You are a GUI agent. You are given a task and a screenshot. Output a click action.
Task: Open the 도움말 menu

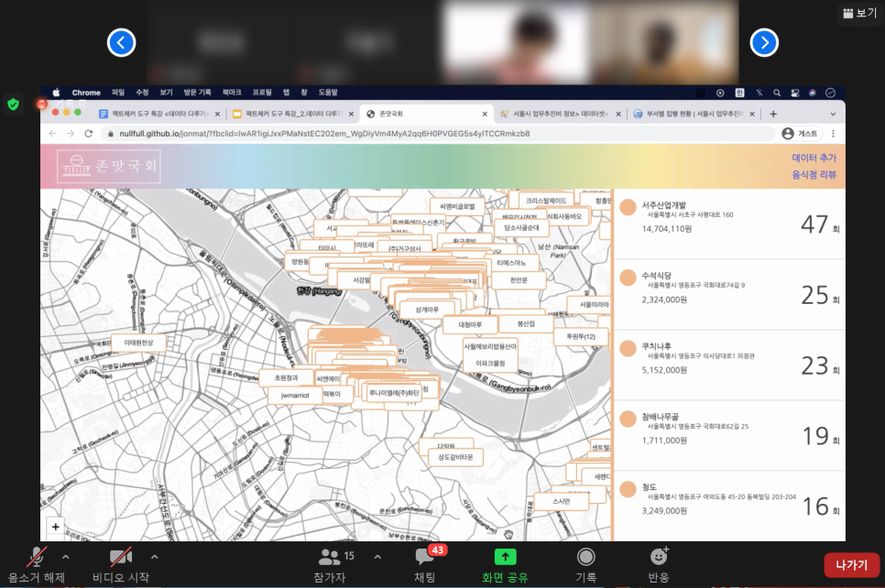coord(328,93)
